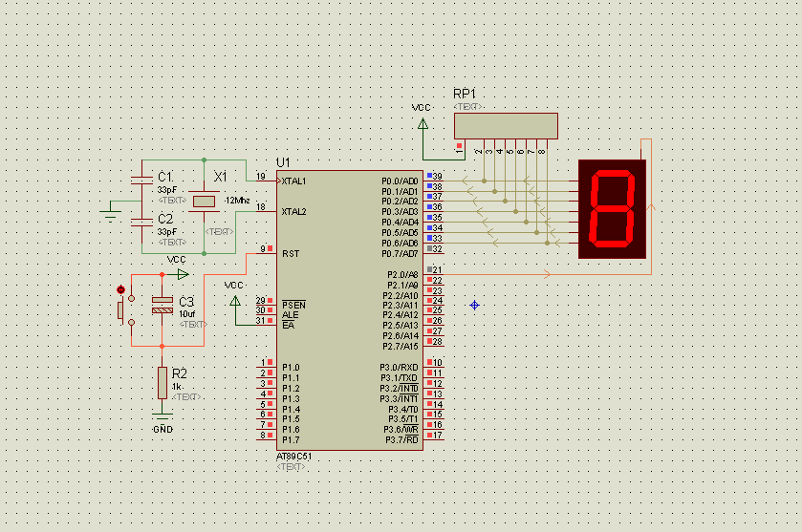Viewport: 802px width, 532px height.
Task: Click the 33pF value under C1
Action: click(x=166, y=190)
